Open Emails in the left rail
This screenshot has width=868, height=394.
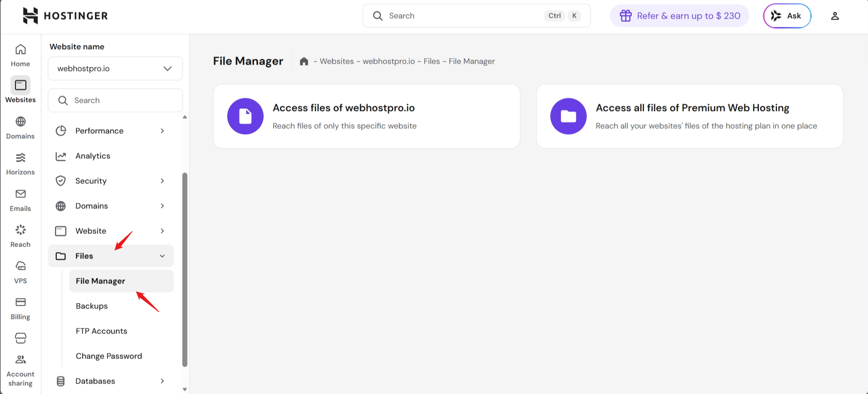click(20, 200)
